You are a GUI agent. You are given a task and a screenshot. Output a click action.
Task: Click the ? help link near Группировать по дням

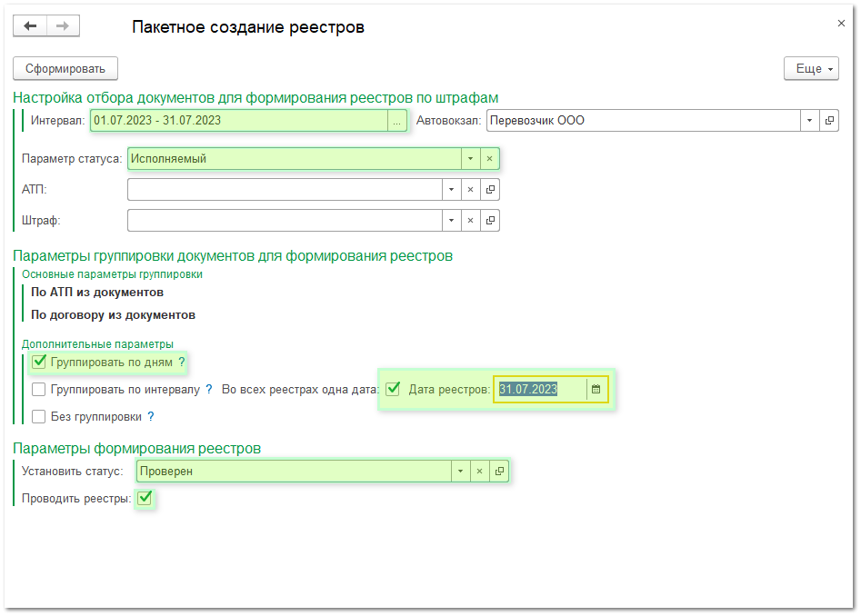tap(181, 361)
